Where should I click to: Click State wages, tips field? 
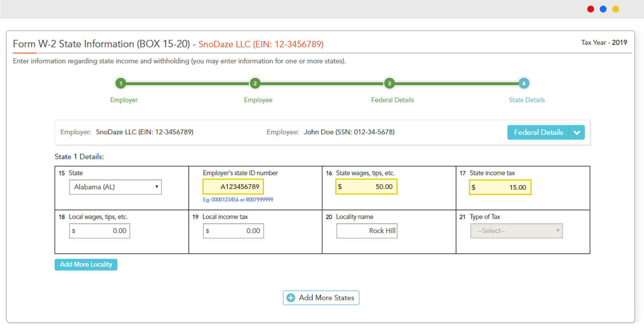point(366,187)
